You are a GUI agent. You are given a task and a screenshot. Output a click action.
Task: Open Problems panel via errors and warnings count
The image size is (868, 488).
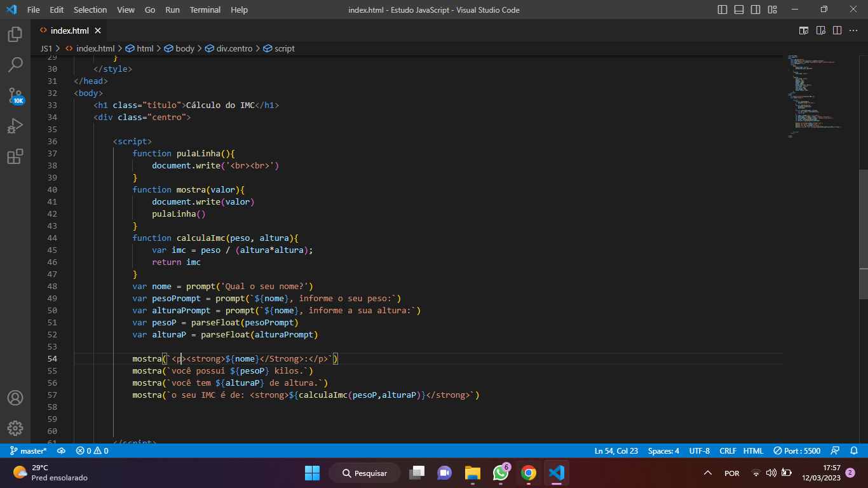[x=92, y=451]
